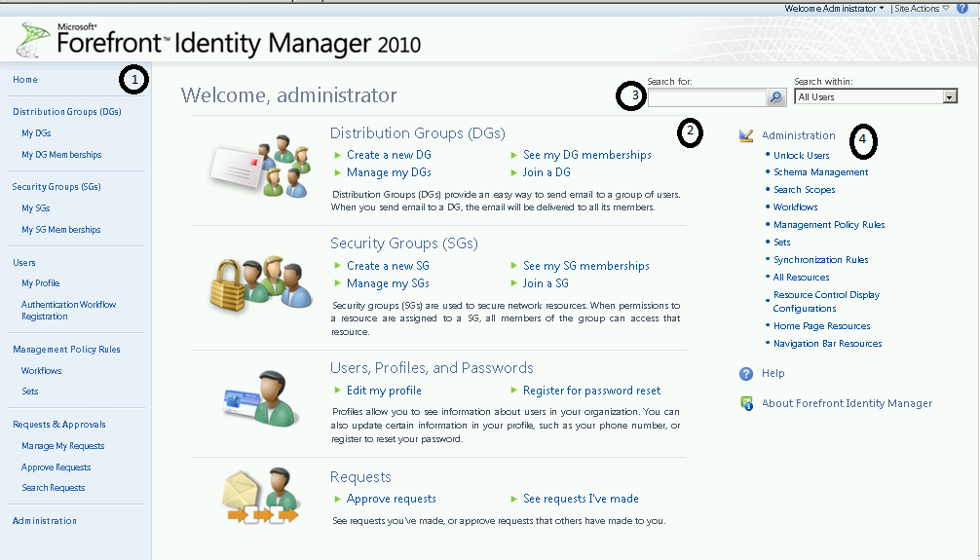
Task: Click the search magnifier icon button
Action: click(775, 96)
